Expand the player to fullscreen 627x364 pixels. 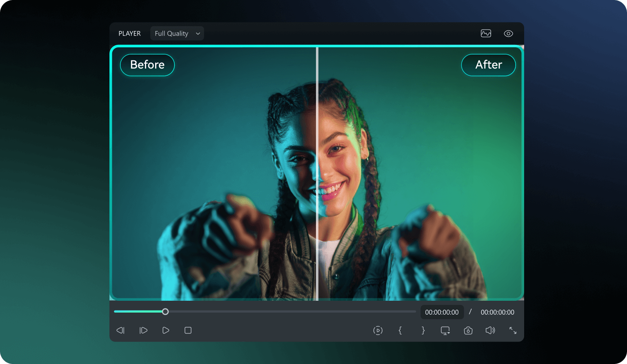513,331
